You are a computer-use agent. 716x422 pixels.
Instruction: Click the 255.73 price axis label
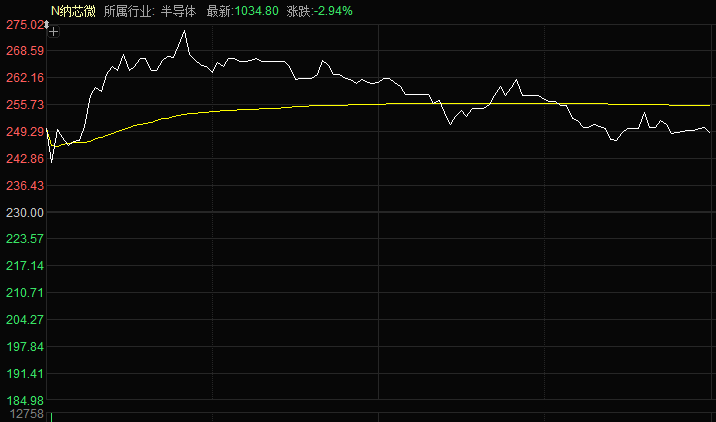[22, 105]
